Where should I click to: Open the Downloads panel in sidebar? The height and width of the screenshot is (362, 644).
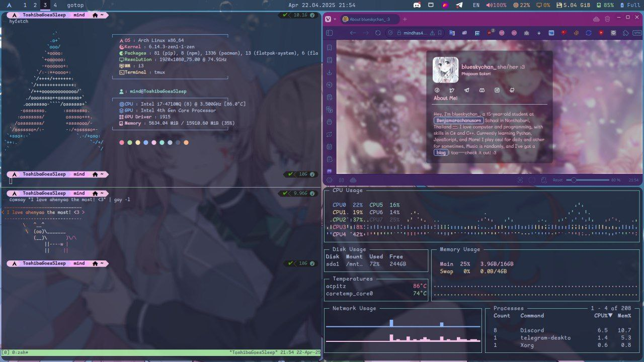click(330, 72)
